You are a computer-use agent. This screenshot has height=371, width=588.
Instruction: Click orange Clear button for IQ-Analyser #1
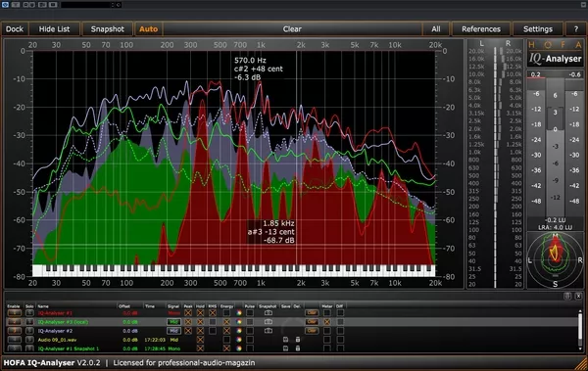point(312,313)
